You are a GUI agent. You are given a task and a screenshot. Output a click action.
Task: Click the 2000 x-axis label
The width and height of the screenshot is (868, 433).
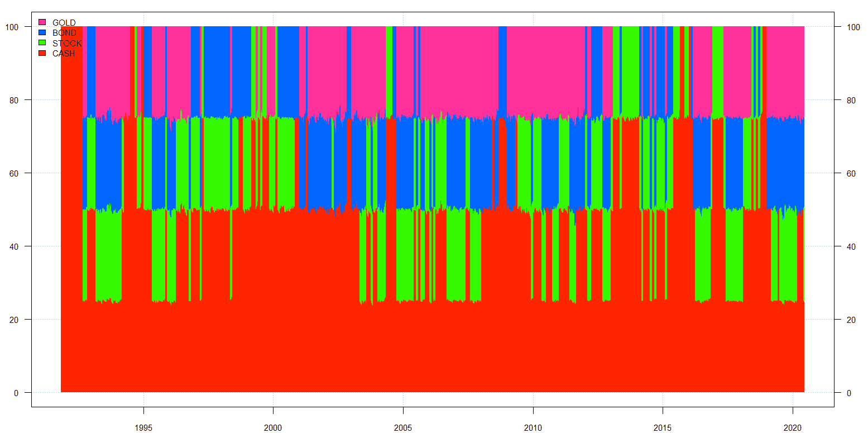point(273,427)
